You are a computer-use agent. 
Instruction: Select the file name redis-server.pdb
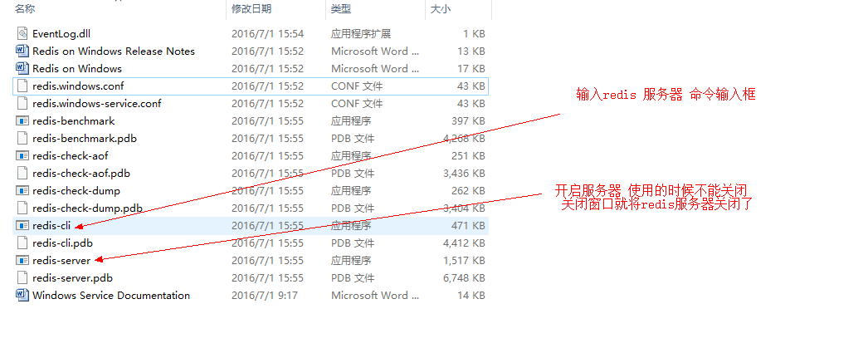[72, 277]
